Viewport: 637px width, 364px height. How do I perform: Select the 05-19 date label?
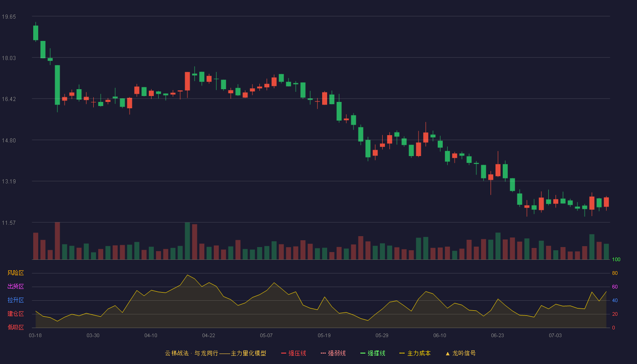324,335
